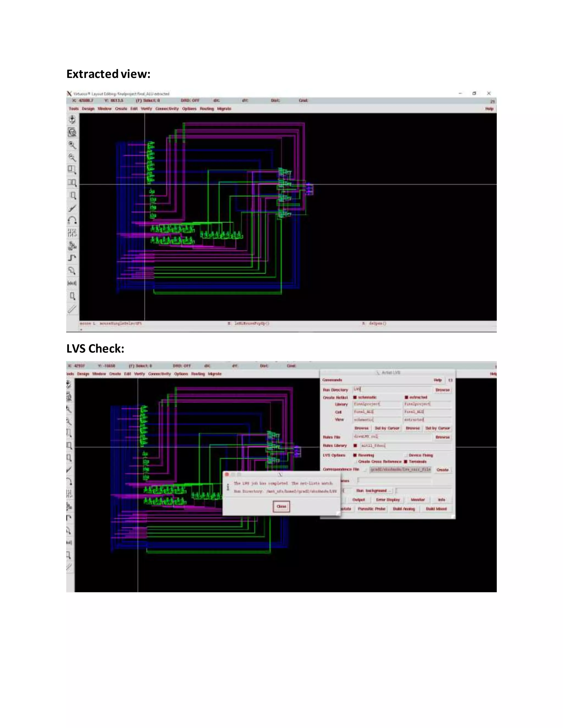563x728 pixels.
Task: Select Zoom Out magnifier in top window toolbar
Action: 72,157
